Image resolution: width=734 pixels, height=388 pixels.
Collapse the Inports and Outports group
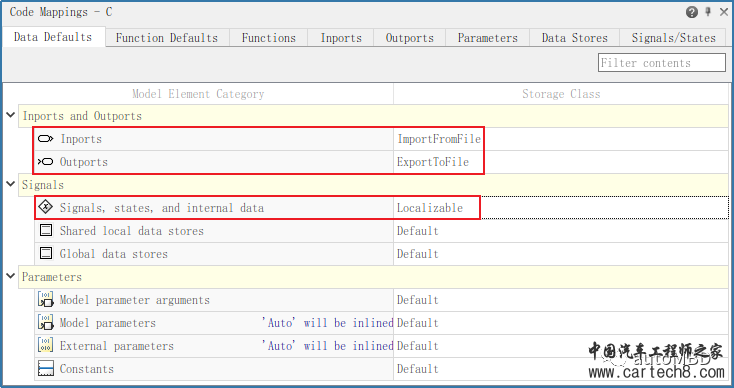point(10,115)
